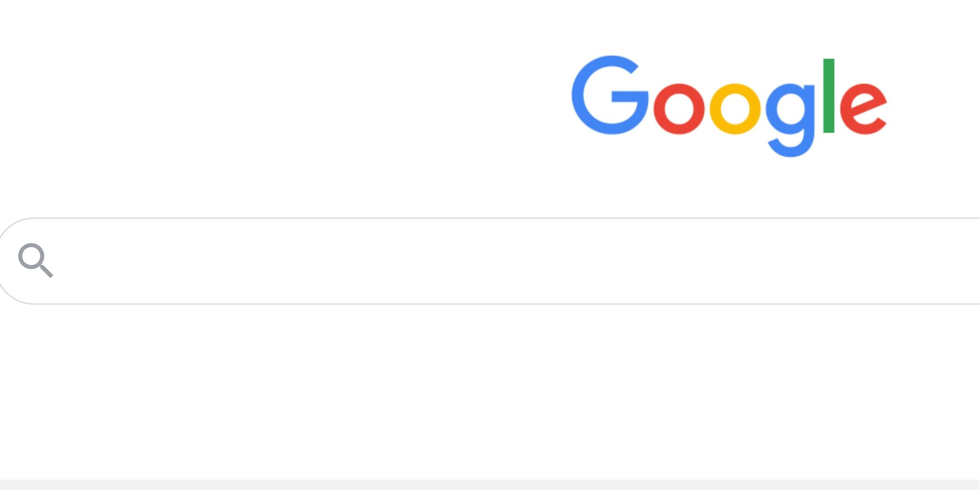Click the search bar area below the logo
Screen dimensions: 980x490
point(489,261)
